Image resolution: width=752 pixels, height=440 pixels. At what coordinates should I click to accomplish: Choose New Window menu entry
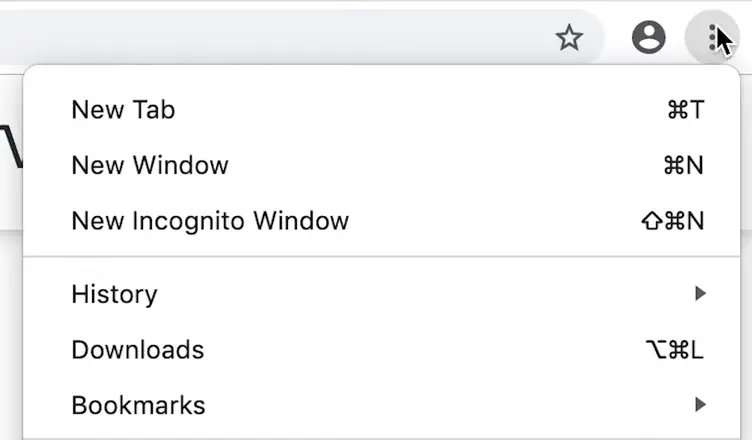pyautogui.click(x=150, y=165)
